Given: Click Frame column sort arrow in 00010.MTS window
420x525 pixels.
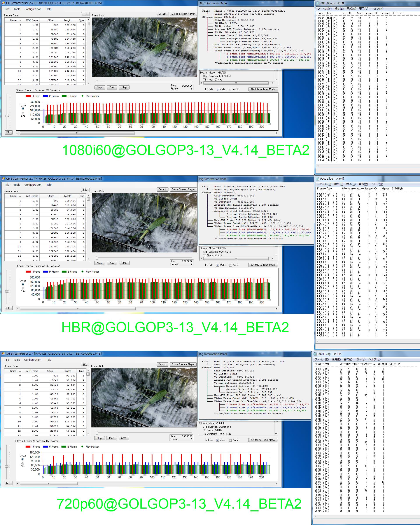Looking at the screenshot, I should click(20, 21).
